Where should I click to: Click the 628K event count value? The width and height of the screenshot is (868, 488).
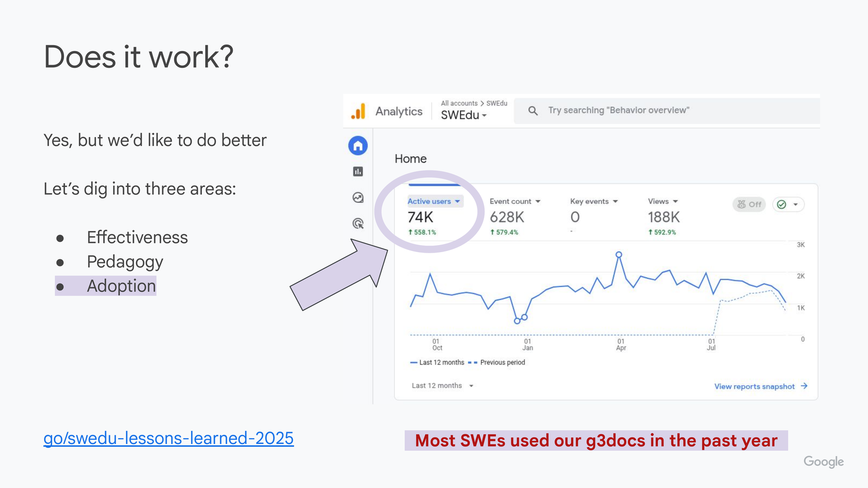coord(507,217)
